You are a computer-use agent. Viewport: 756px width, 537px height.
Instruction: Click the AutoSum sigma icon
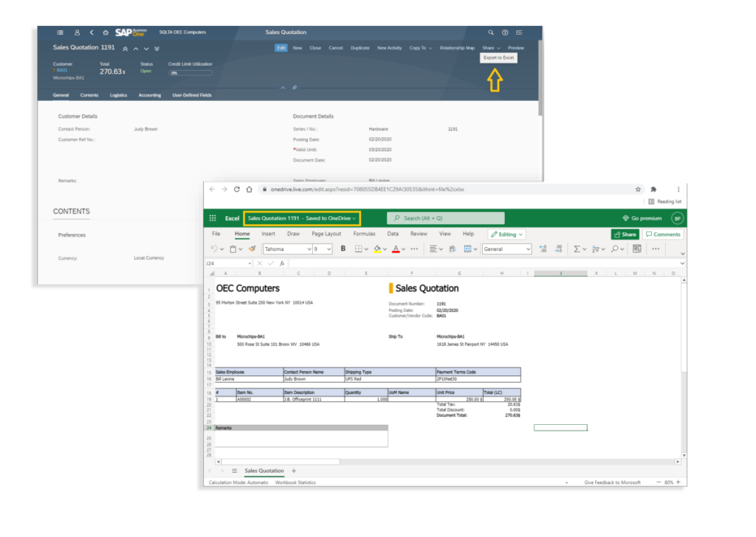pyautogui.click(x=577, y=249)
